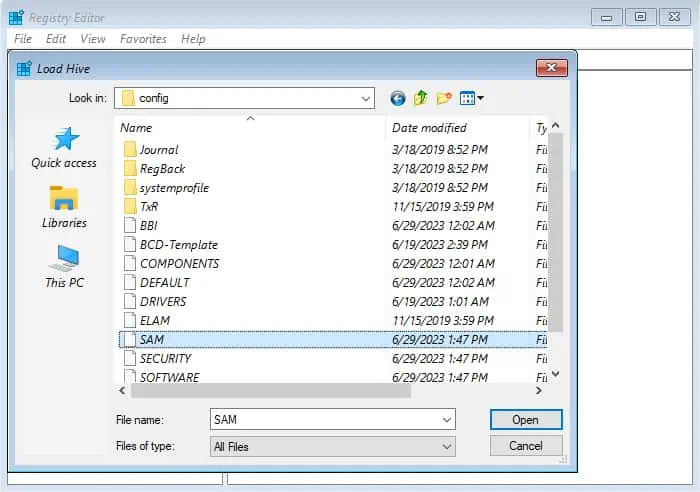Viewport: 700px width, 492px height.
Task: Click vertical scrollbar down arrow
Action: click(555, 373)
